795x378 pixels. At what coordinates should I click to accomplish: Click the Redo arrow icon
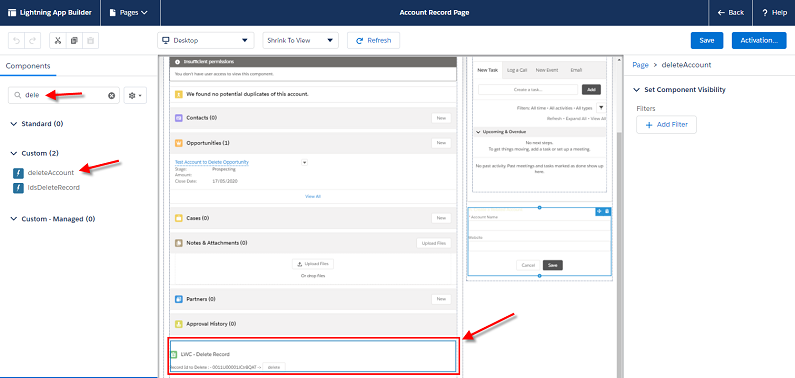[32, 41]
